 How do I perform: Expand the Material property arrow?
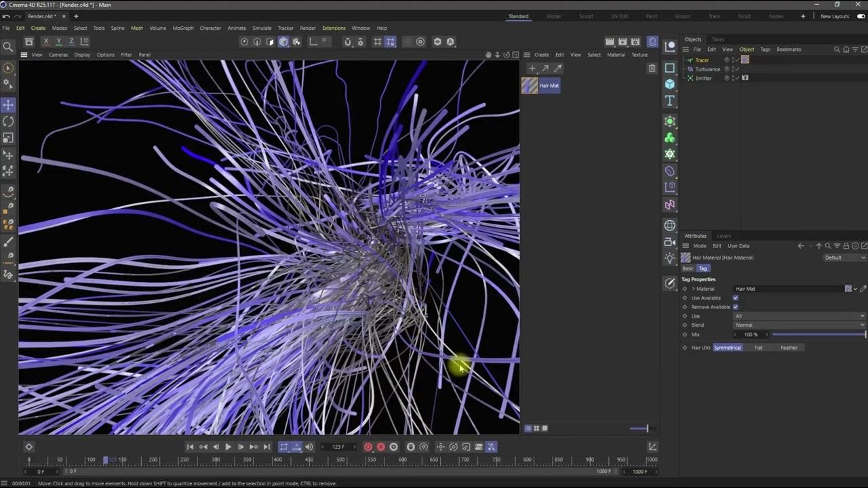(693, 289)
